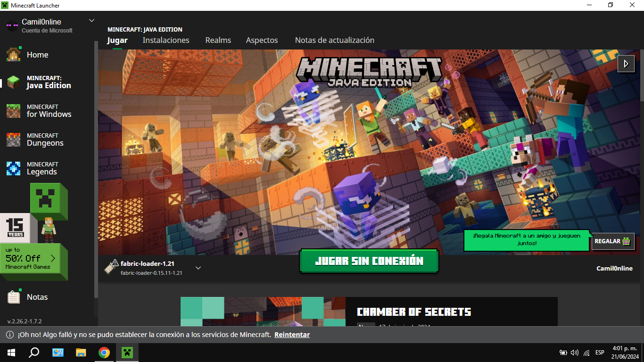Open the taskbar clock and date

625,352
